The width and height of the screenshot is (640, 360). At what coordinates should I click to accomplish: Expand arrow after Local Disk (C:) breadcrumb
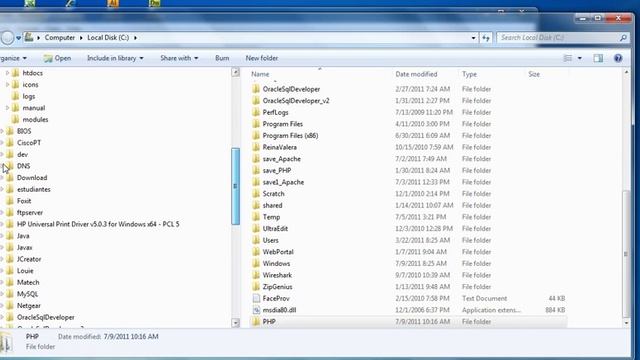136,38
